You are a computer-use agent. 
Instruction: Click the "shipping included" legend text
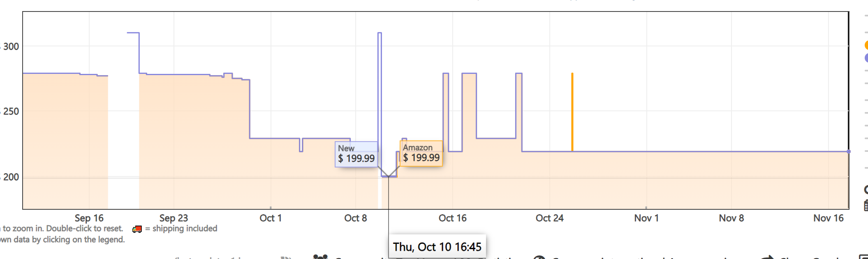pyautogui.click(x=185, y=228)
